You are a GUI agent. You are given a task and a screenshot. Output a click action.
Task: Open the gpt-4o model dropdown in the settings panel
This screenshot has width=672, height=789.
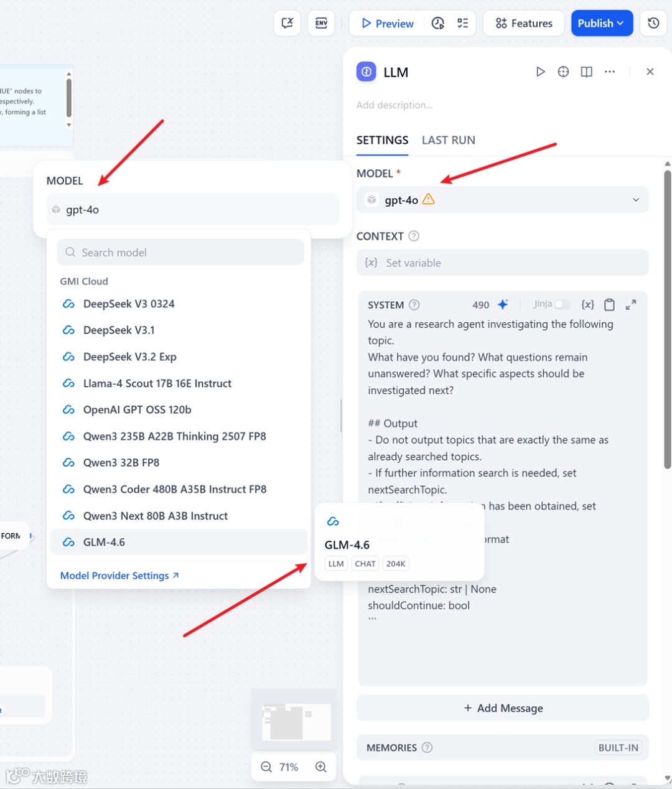click(x=503, y=200)
